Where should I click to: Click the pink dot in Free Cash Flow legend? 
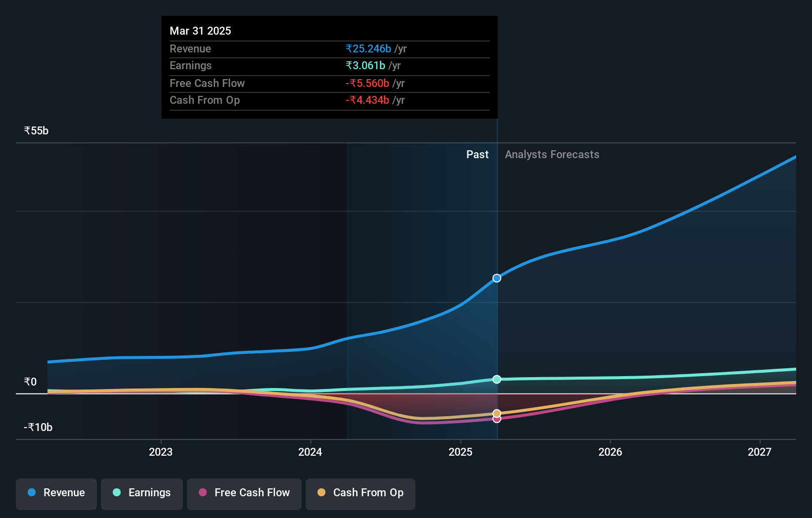203,492
